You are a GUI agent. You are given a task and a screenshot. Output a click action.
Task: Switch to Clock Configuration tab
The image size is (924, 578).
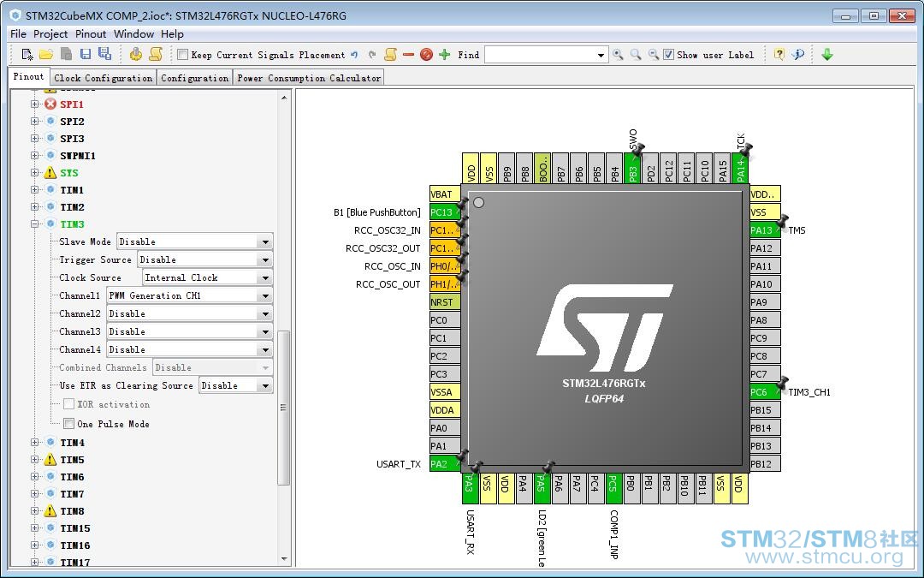coord(104,78)
